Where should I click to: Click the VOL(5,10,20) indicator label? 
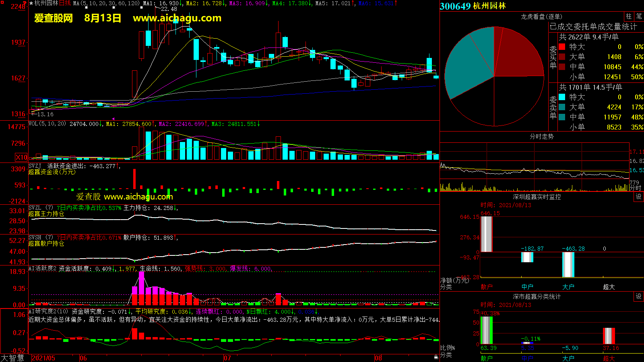coord(47,124)
